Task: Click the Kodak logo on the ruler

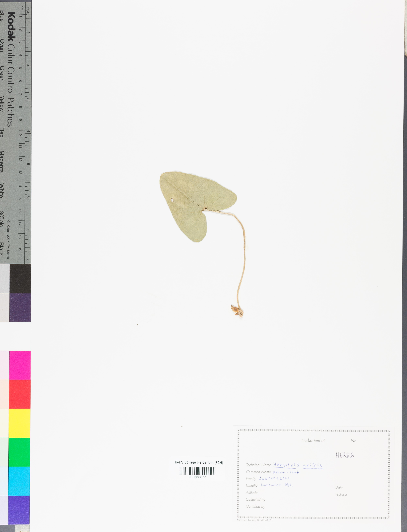Action: click(11, 27)
